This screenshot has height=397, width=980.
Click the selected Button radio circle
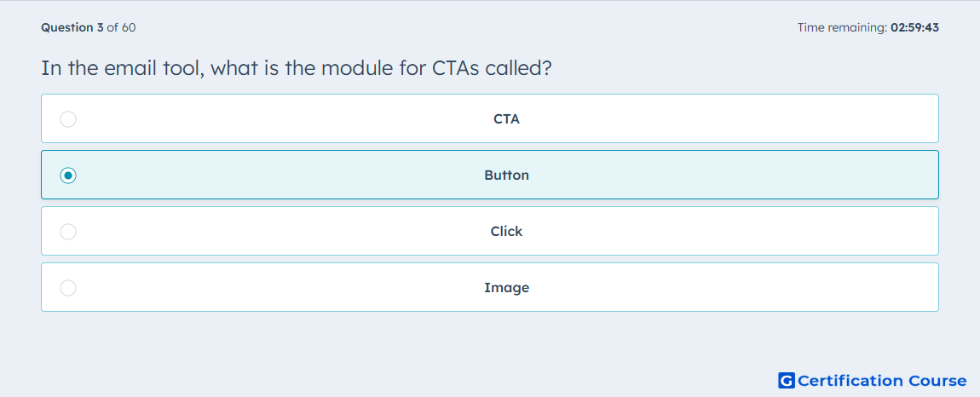click(68, 175)
